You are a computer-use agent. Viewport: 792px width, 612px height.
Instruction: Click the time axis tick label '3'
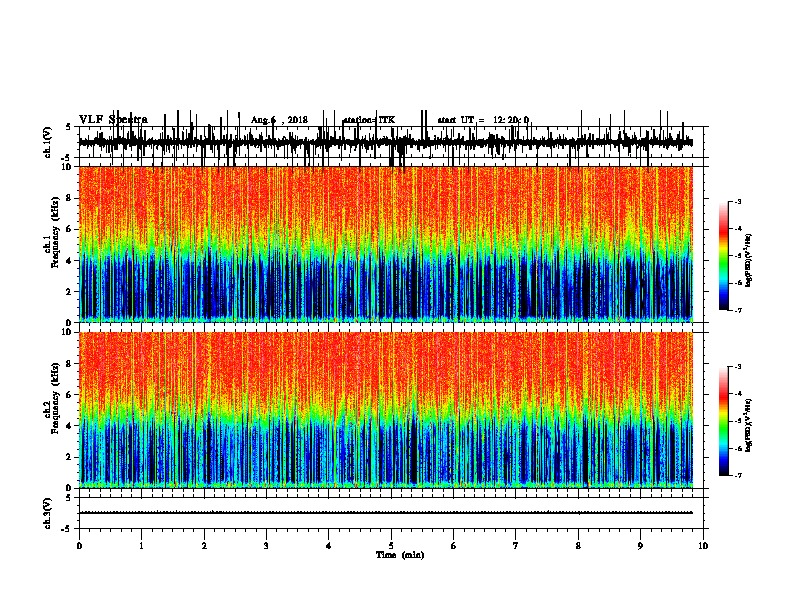click(266, 546)
